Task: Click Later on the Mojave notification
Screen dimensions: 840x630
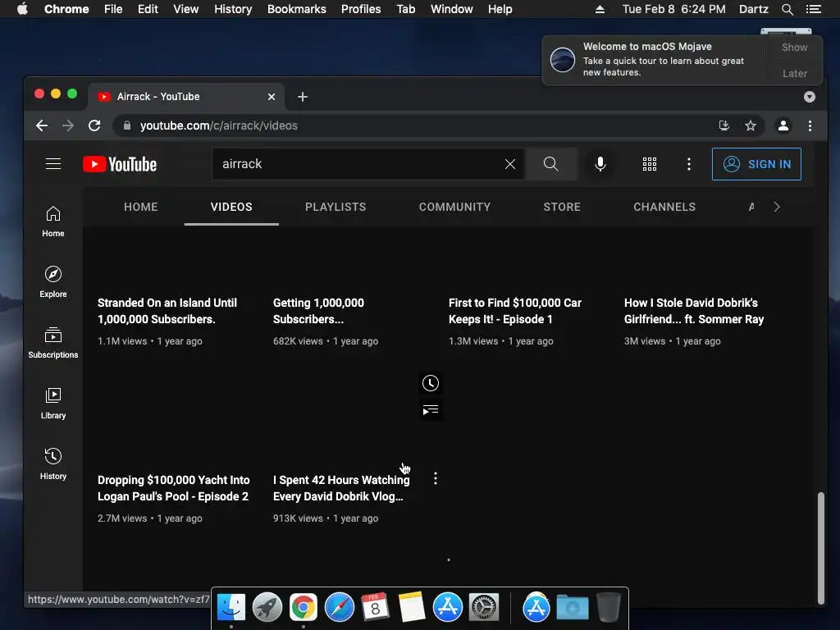Action: point(794,73)
